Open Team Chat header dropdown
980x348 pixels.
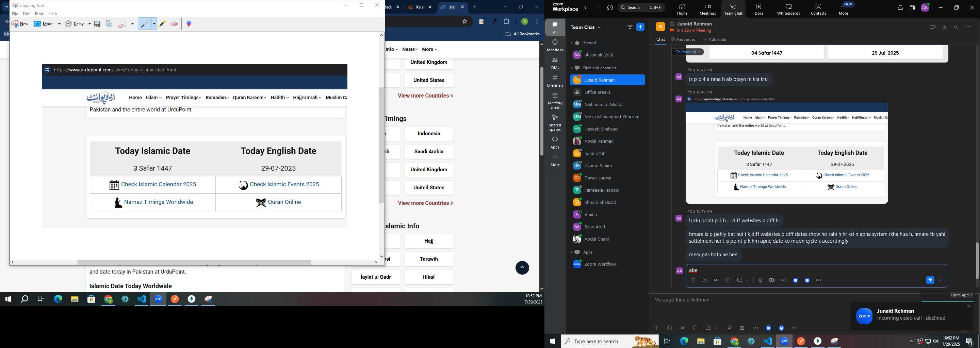tap(600, 27)
